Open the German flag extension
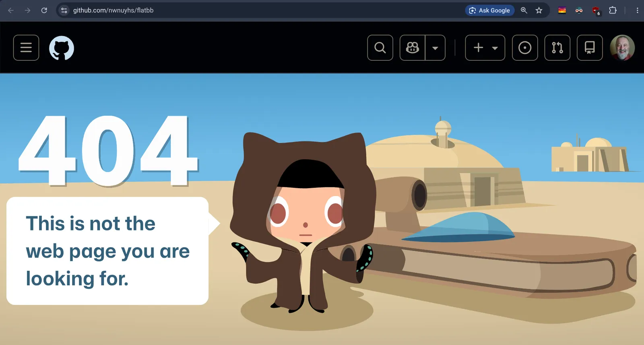This screenshot has width=644, height=345. 562,10
